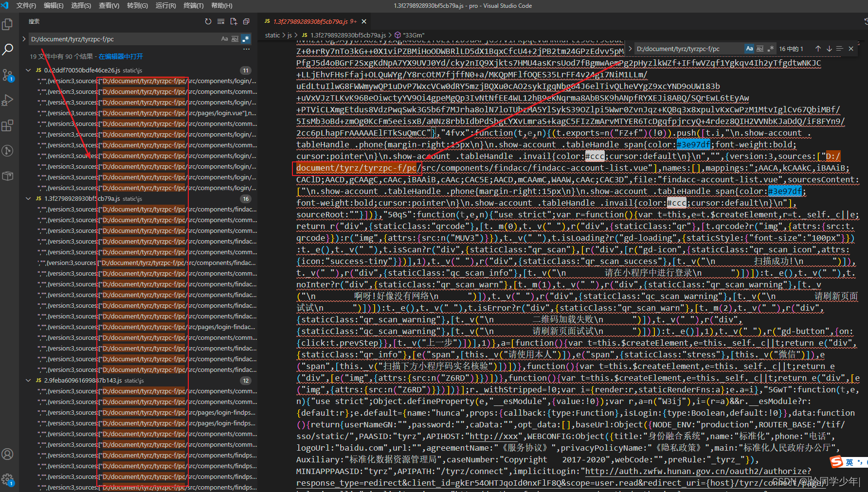Viewport: 868px width, 492px height.
Task: Click the "33Gm" breadcrumb symbol
Action: [x=414, y=35]
